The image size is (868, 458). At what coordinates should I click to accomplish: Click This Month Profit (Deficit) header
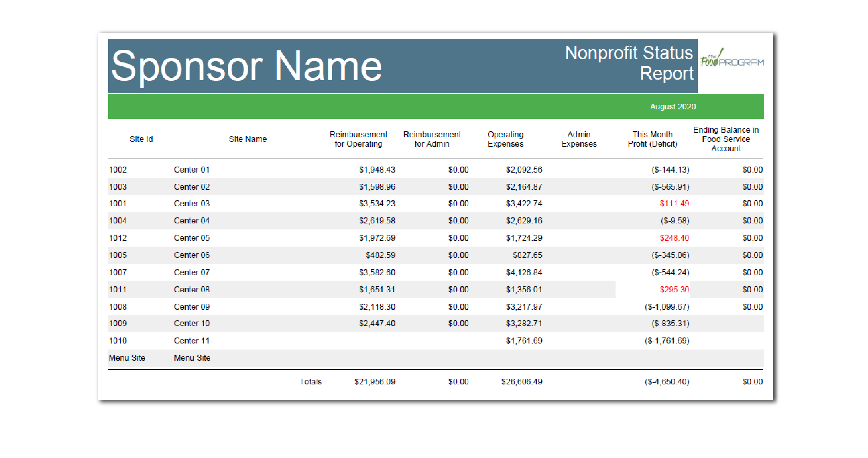pos(652,139)
